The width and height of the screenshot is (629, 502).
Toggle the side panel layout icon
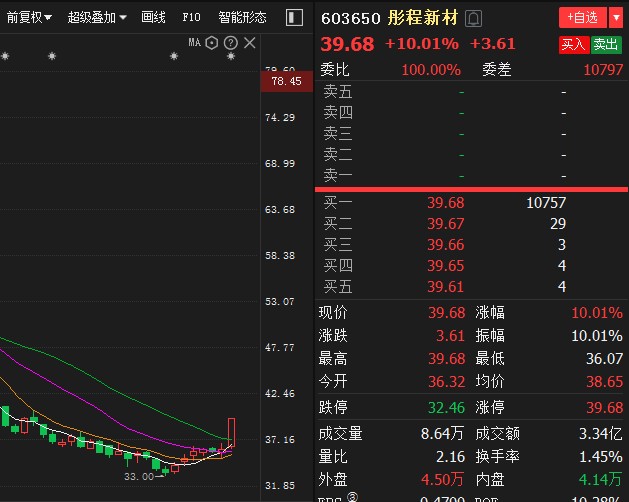point(294,18)
